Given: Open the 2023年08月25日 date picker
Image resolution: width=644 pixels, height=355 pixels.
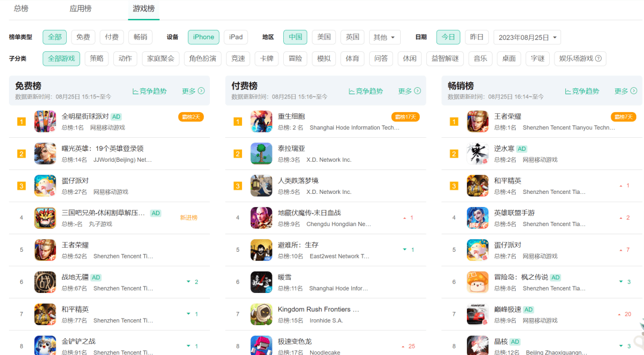Looking at the screenshot, I should pos(527,37).
